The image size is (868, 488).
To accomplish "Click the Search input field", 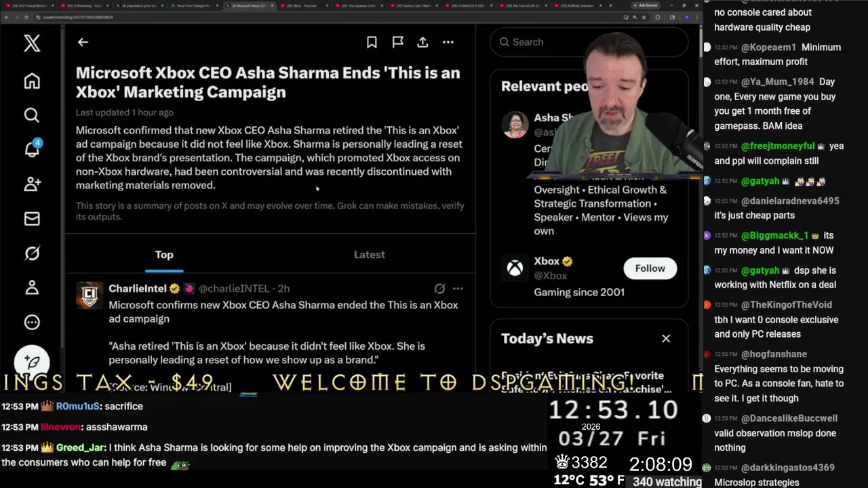I will pos(589,42).
